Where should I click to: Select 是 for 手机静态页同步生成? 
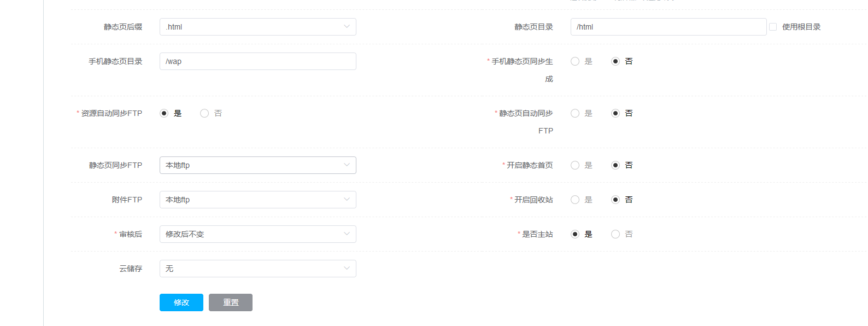point(575,61)
